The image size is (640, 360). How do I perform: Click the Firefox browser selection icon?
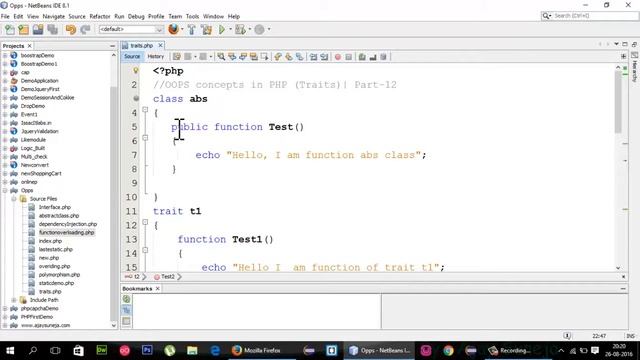click(x=173, y=29)
